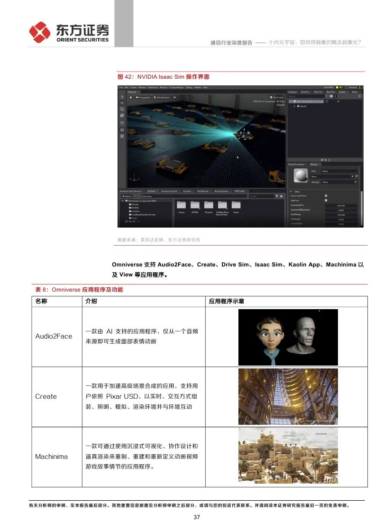Expand the World tree node
392x532 pixels.
pyautogui.click(x=294, y=106)
